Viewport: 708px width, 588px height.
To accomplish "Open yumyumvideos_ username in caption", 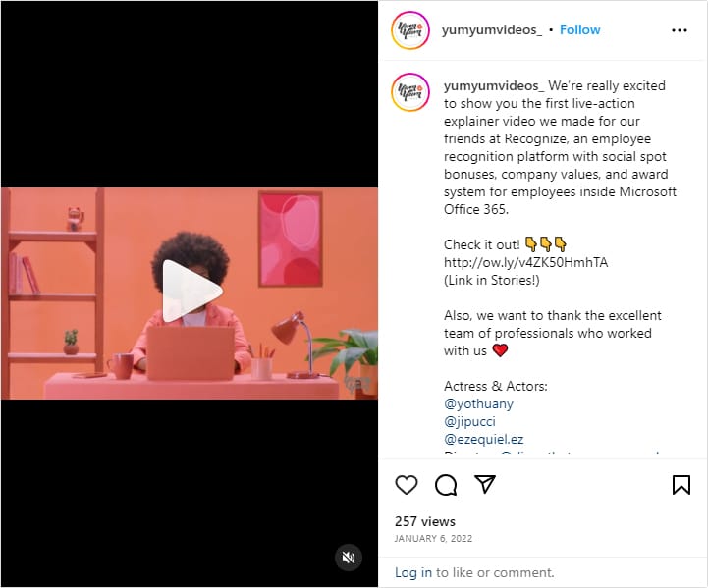I will pos(494,85).
